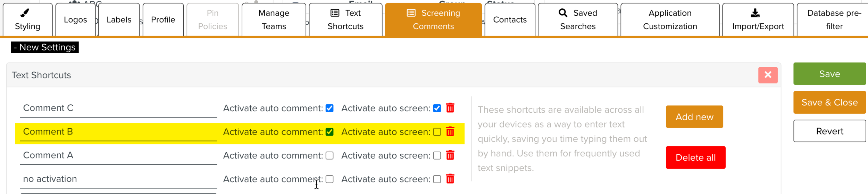Open the Saved Searches tab
This screenshot has width=868, height=194.
[x=578, y=19]
